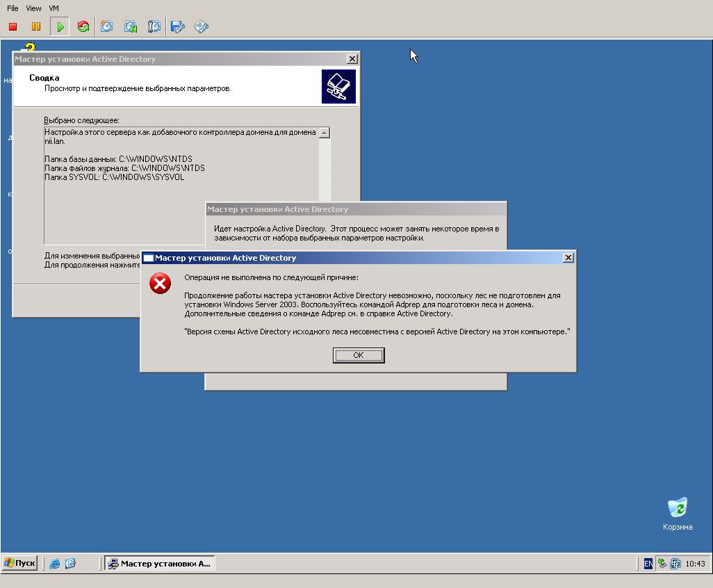This screenshot has width=713, height=588.
Task: Open the View menu
Action: pos(33,8)
